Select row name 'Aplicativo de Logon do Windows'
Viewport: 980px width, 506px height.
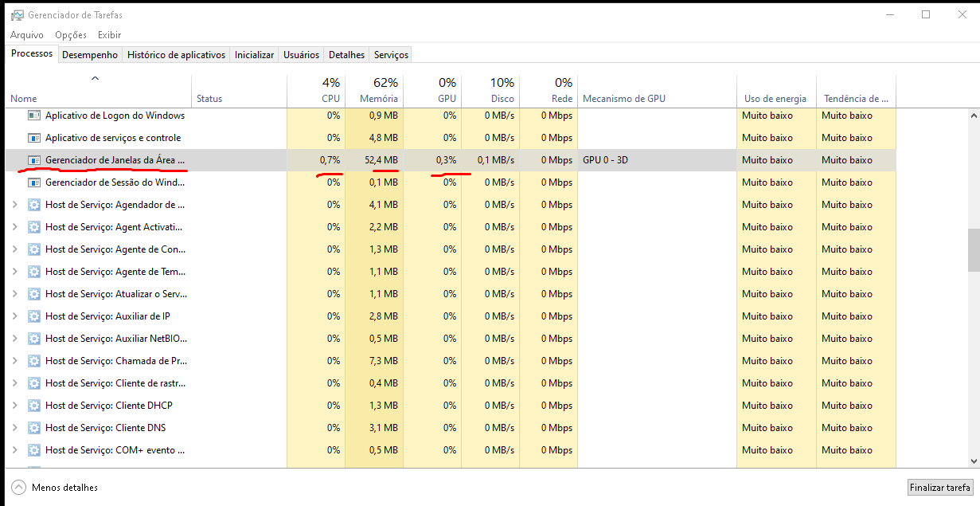coord(115,116)
